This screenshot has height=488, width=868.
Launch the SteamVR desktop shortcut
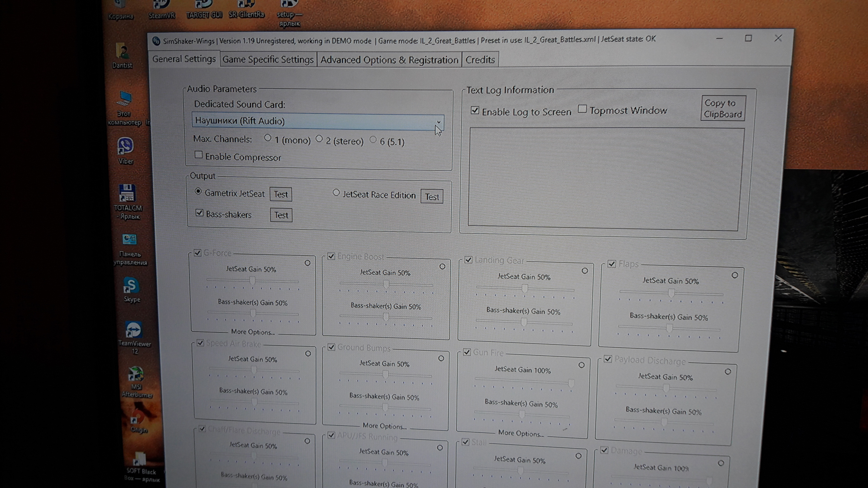[x=162, y=9]
